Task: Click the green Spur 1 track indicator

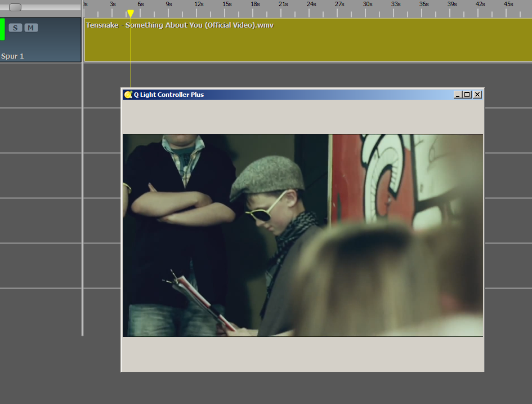Action: pos(2,29)
